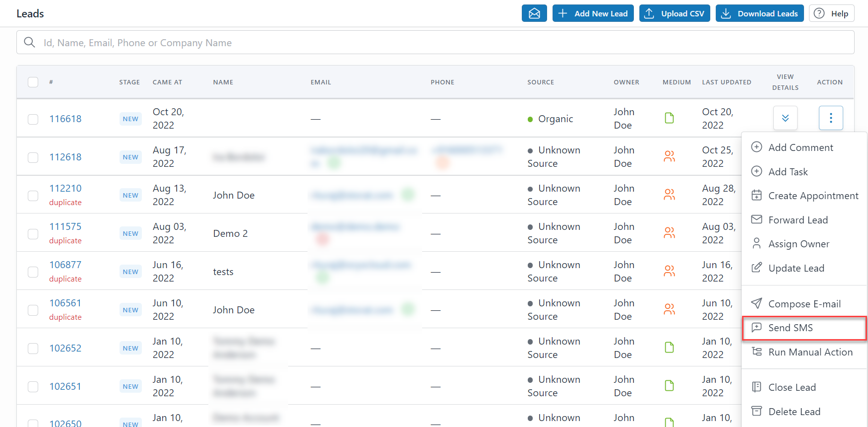
Task: Choose Assign Owner from the action menu
Action: click(x=799, y=244)
